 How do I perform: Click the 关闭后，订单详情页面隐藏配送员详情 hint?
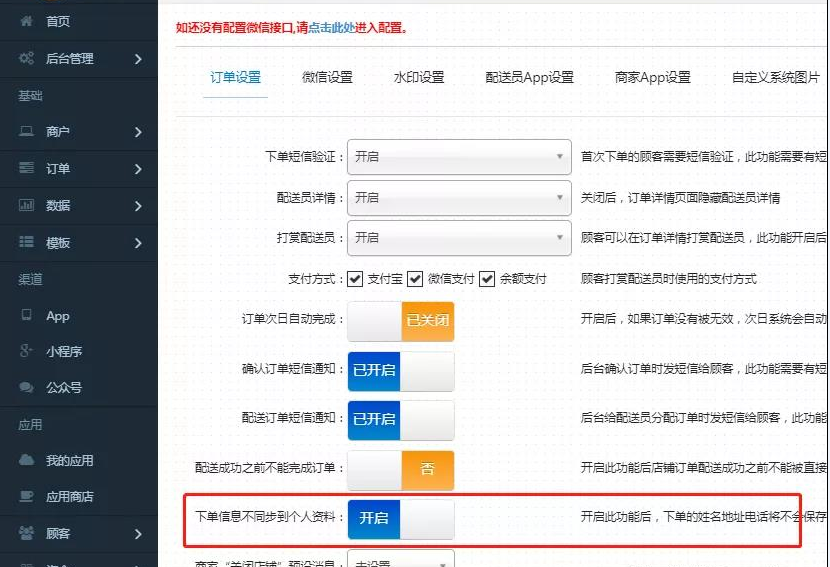680,198
